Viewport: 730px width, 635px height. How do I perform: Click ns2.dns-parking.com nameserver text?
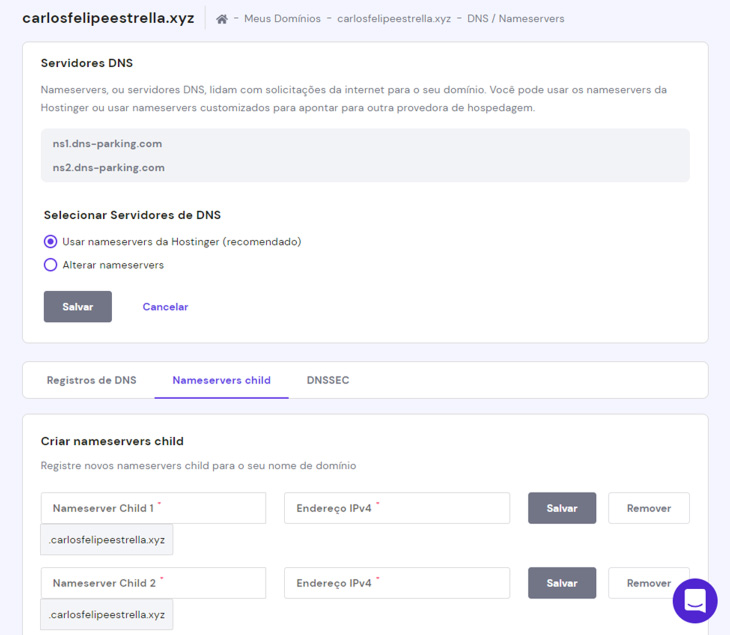tap(108, 168)
